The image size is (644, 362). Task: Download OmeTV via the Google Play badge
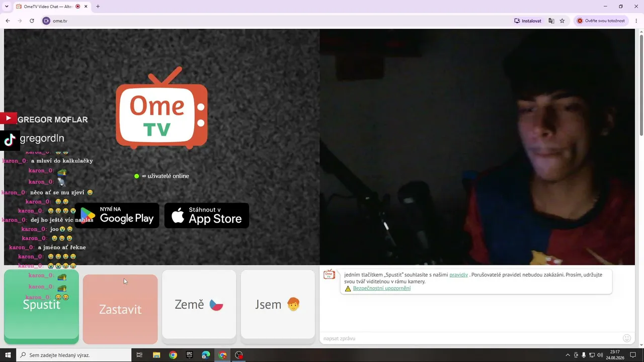point(117,215)
